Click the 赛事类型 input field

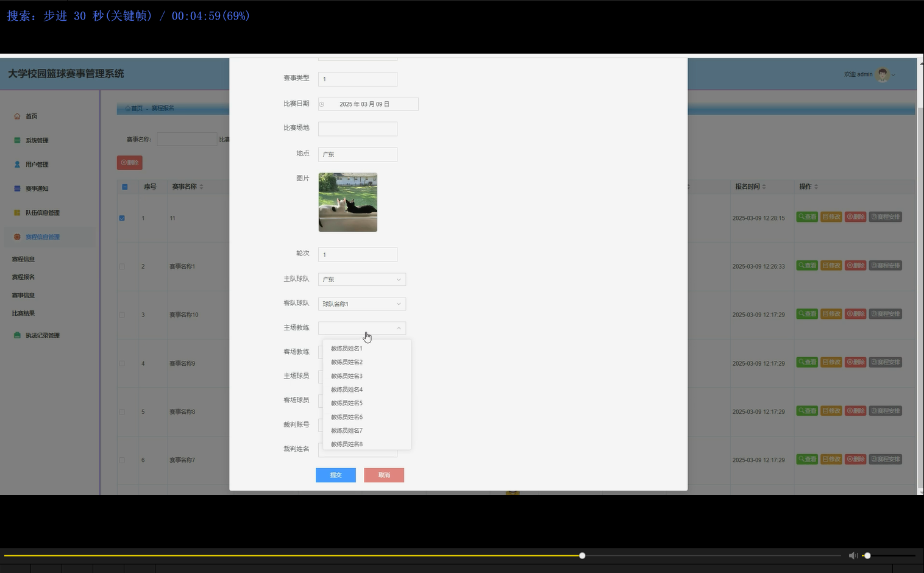click(358, 79)
